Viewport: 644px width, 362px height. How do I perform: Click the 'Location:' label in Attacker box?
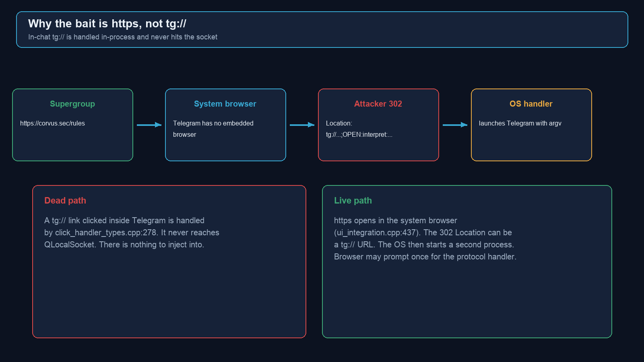pos(339,123)
